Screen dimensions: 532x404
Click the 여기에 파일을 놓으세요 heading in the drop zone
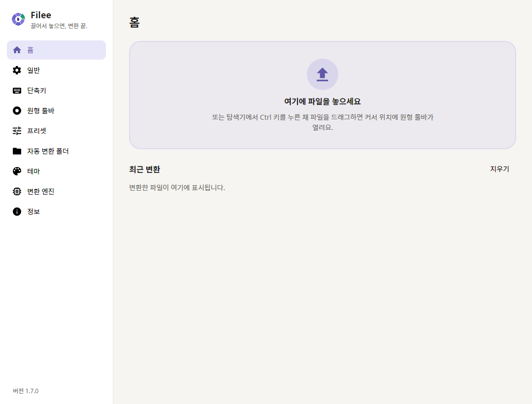pos(322,101)
